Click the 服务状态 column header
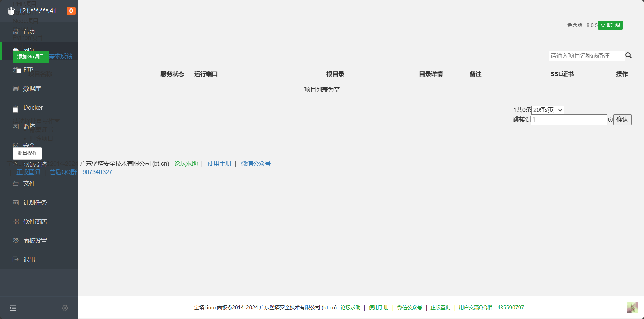This screenshot has width=644, height=319. [172, 74]
